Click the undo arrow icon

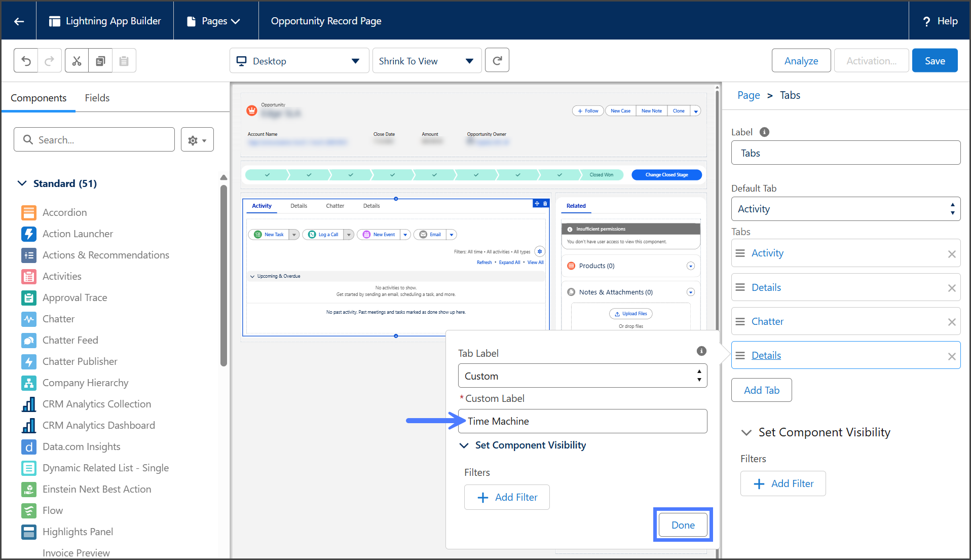(x=26, y=61)
